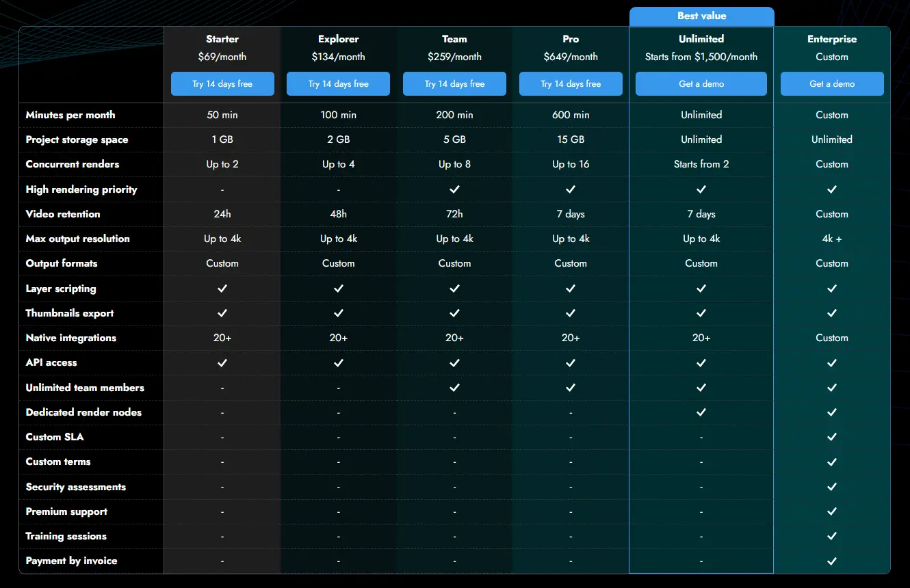The height and width of the screenshot is (588, 910).
Task: Click the $69/month price
Action: (x=222, y=57)
